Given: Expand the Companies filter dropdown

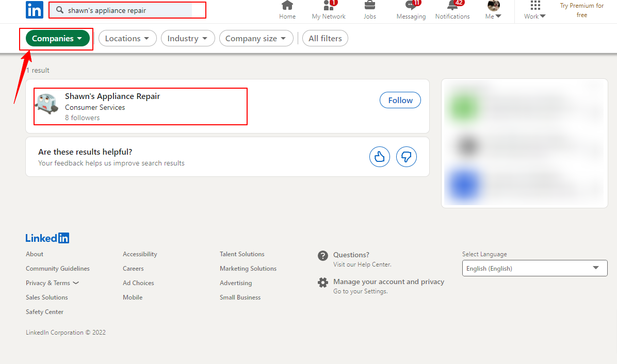Looking at the screenshot, I should click(57, 39).
